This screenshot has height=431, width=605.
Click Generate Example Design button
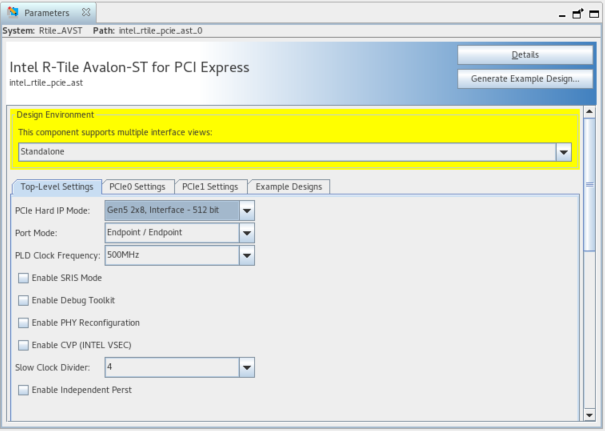pos(525,79)
